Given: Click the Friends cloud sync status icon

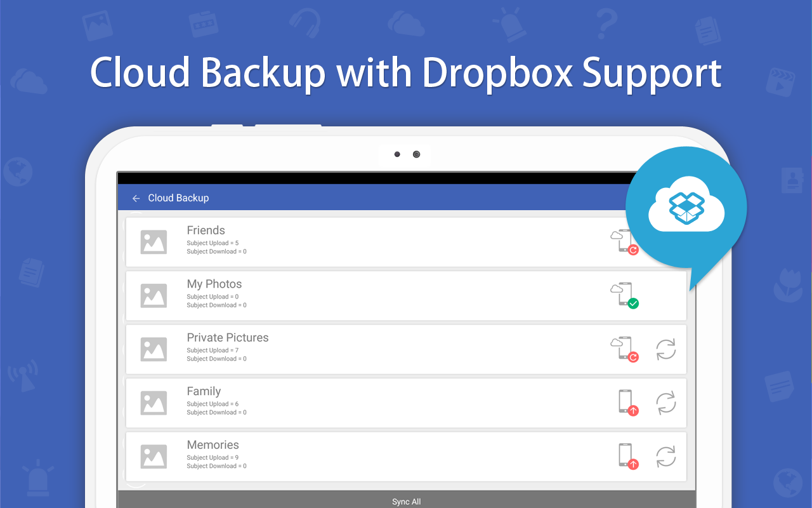Looking at the screenshot, I should (x=624, y=242).
